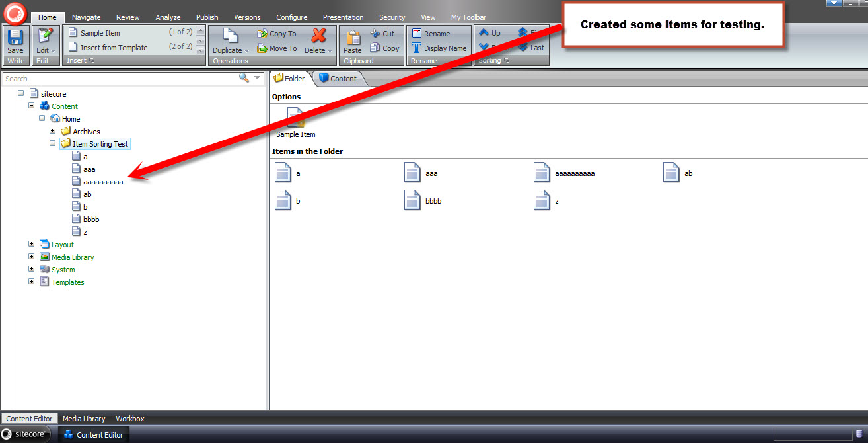Click Copy To in Operations group
Image resolution: width=868 pixels, height=443 pixels.
click(x=277, y=34)
